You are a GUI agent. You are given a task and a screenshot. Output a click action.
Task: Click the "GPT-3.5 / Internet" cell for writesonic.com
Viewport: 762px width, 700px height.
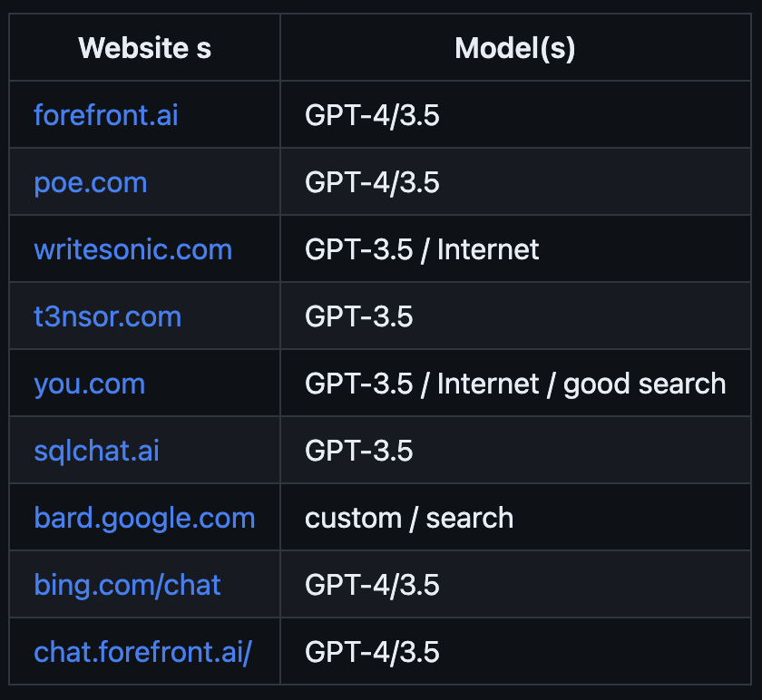[423, 249]
